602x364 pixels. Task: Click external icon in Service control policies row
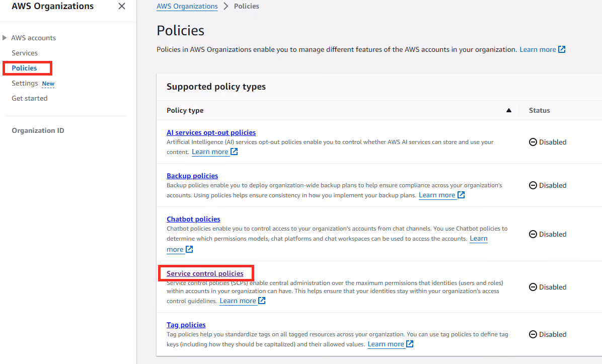(x=262, y=301)
